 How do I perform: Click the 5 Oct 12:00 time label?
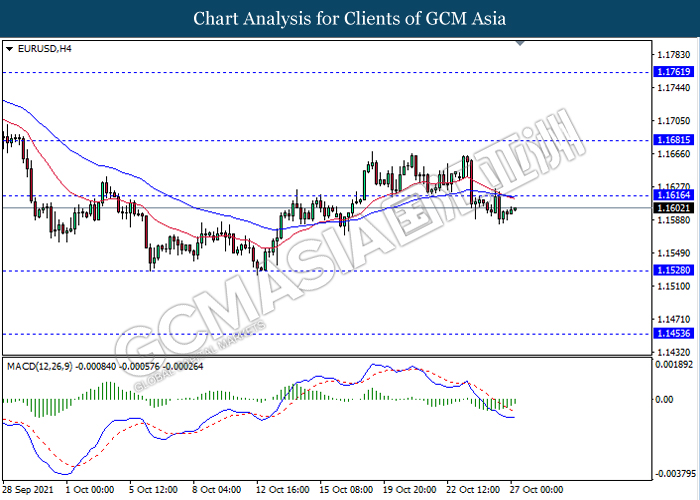[x=153, y=490]
